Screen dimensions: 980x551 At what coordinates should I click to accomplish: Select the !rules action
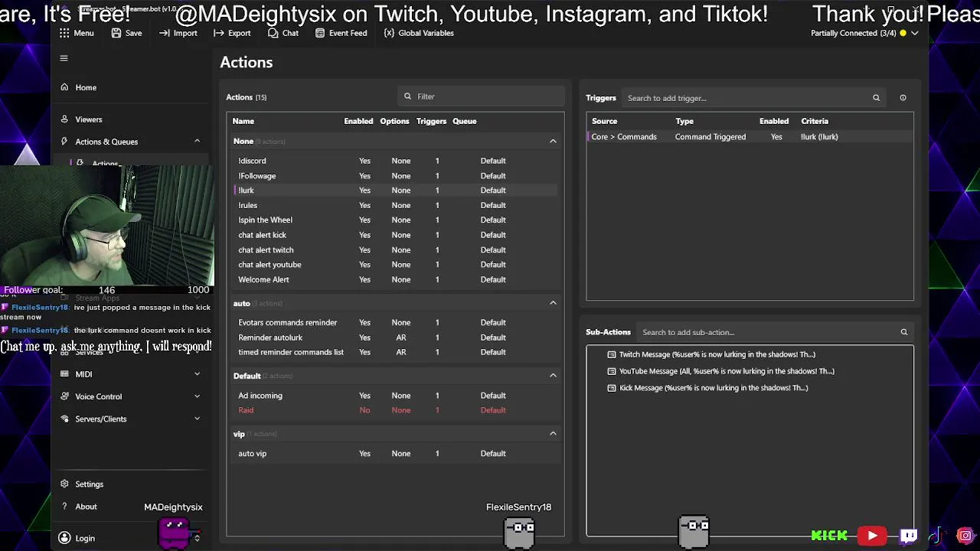[x=395, y=205]
